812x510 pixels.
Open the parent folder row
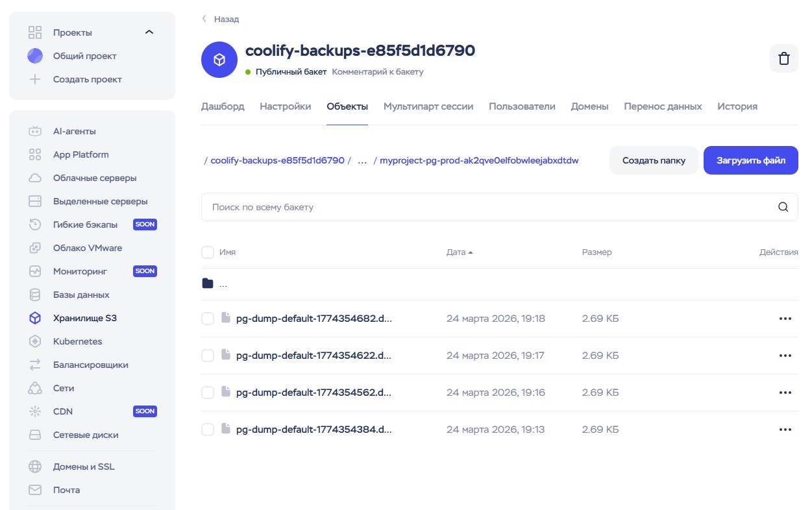(500, 284)
